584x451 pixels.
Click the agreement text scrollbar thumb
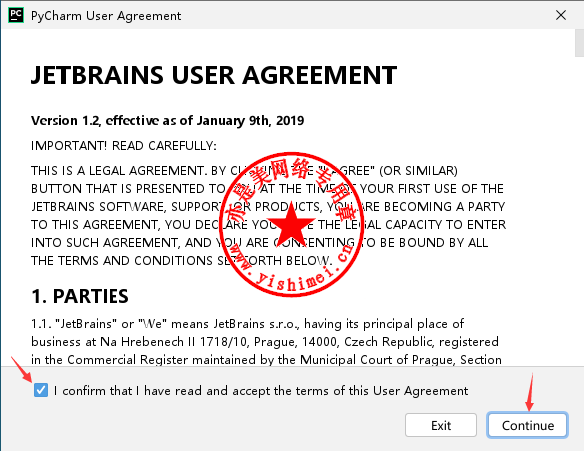pos(580,43)
